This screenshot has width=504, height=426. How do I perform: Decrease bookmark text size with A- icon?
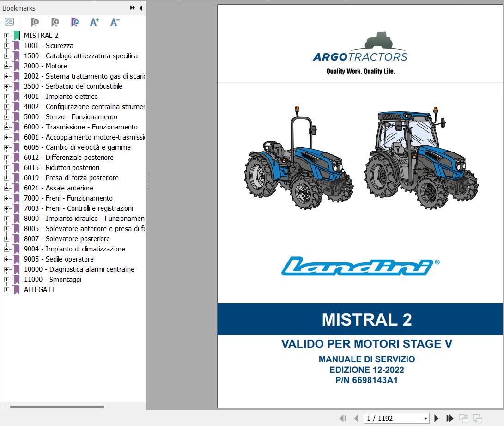click(115, 22)
